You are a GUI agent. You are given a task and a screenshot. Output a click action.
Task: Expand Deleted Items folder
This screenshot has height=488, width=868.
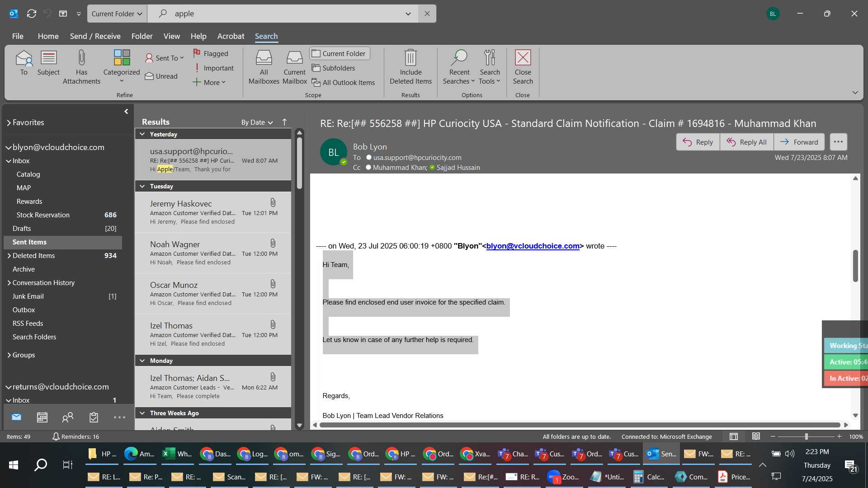coord(9,256)
